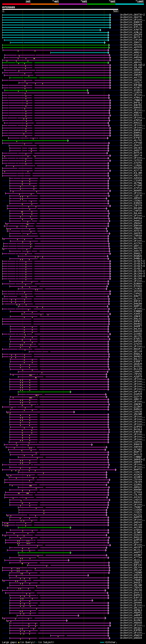Screen dimensions: 146x644
Task: Select hit UniRef100_Q7QK41
Action: click(131, 530)
